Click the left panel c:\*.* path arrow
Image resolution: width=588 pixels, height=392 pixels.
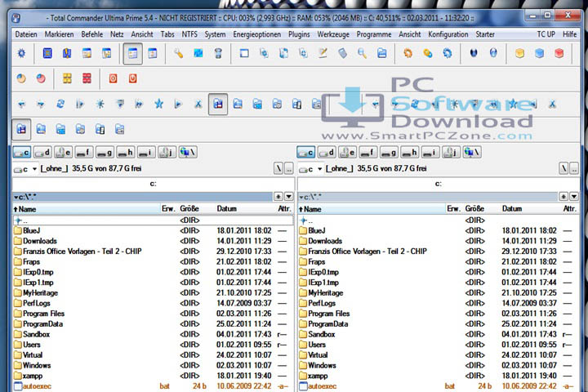(16, 197)
